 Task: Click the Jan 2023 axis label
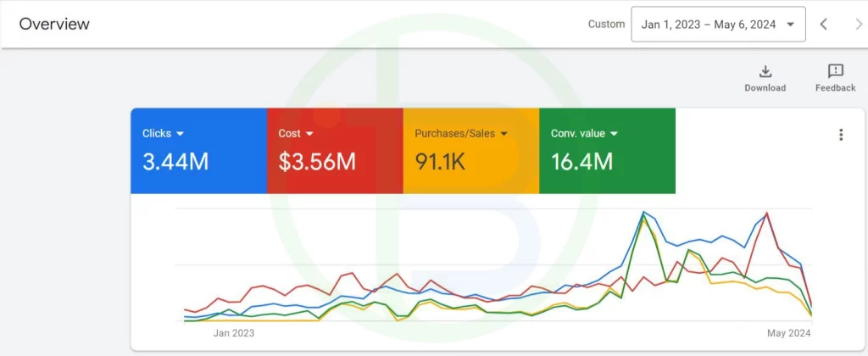pos(233,333)
